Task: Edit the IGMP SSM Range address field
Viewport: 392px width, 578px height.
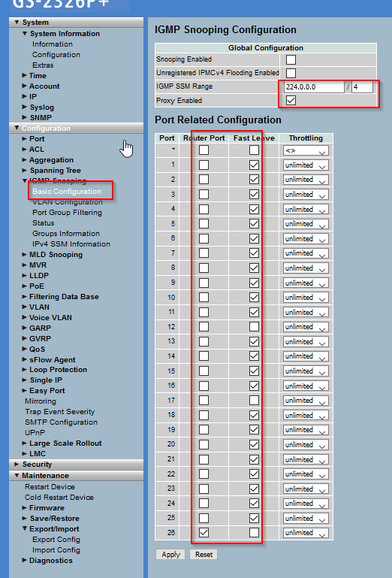Action: tap(314, 87)
